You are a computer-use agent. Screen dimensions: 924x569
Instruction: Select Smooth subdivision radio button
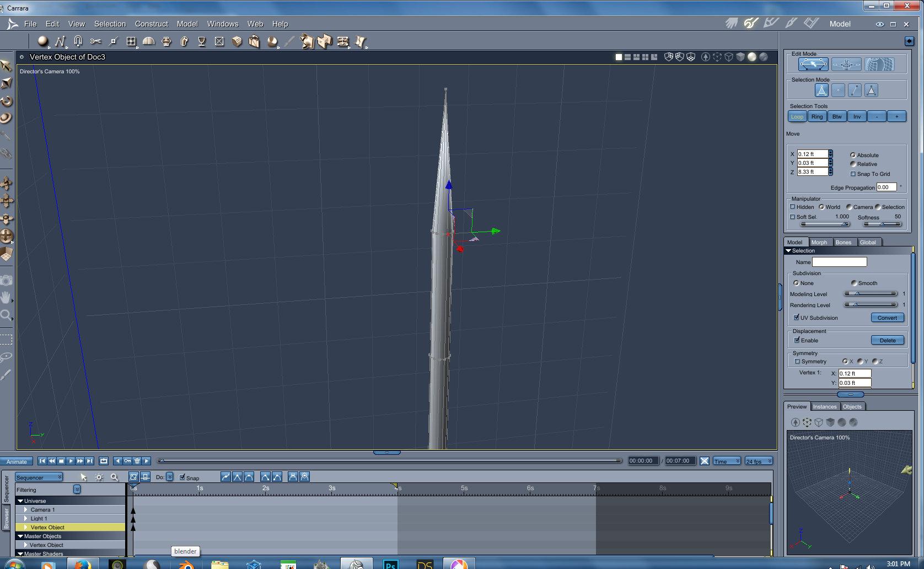tap(854, 283)
